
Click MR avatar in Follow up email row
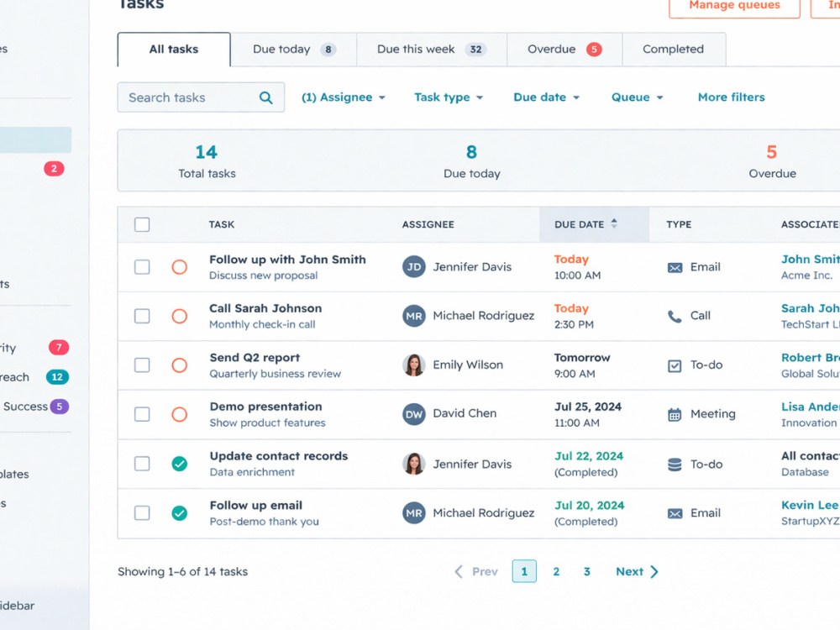pos(413,513)
